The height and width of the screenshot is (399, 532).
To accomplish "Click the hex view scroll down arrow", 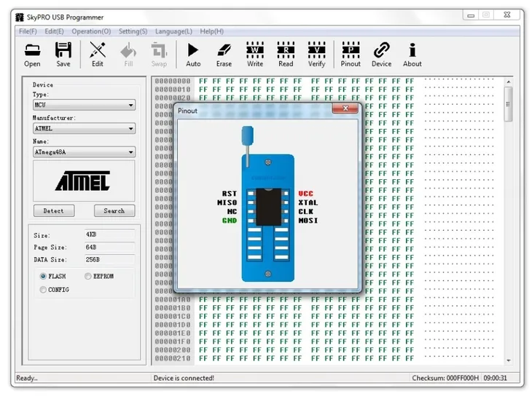I will [x=508, y=360].
